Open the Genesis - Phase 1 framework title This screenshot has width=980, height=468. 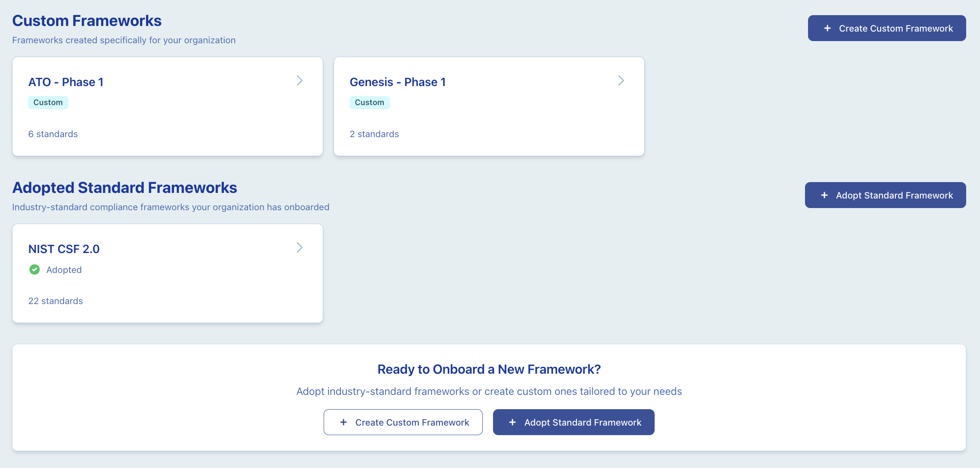pyautogui.click(x=398, y=82)
